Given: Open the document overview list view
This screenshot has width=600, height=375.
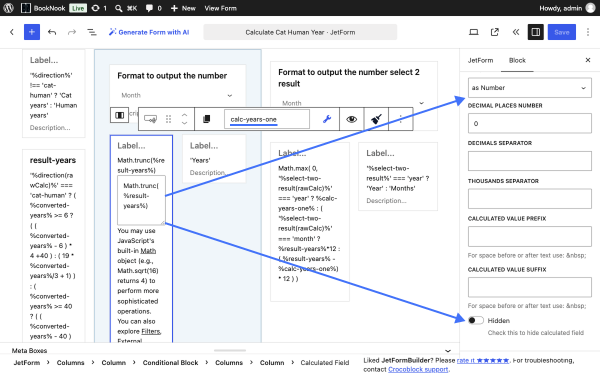Looking at the screenshot, I should pyautogui.click(x=92, y=32).
